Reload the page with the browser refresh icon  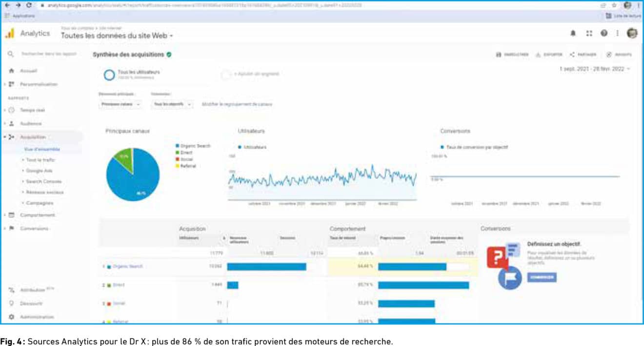[x=29, y=5]
